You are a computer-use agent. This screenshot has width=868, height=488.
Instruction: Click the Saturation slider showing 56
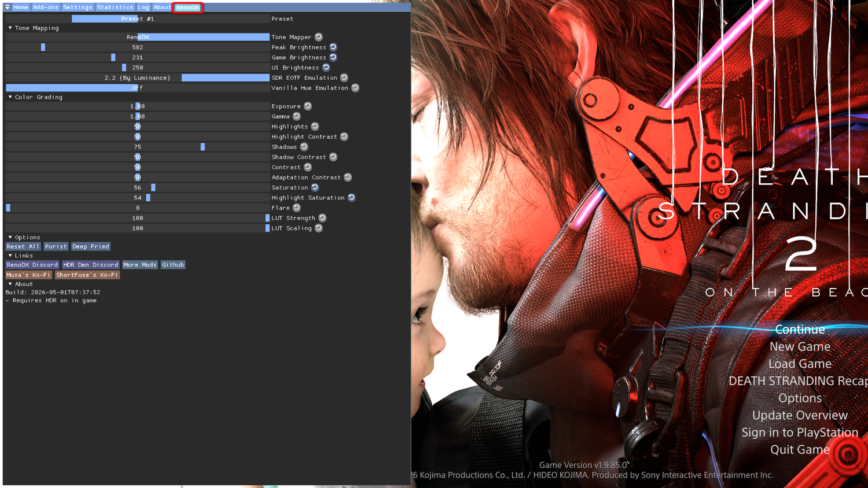coord(138,187)
